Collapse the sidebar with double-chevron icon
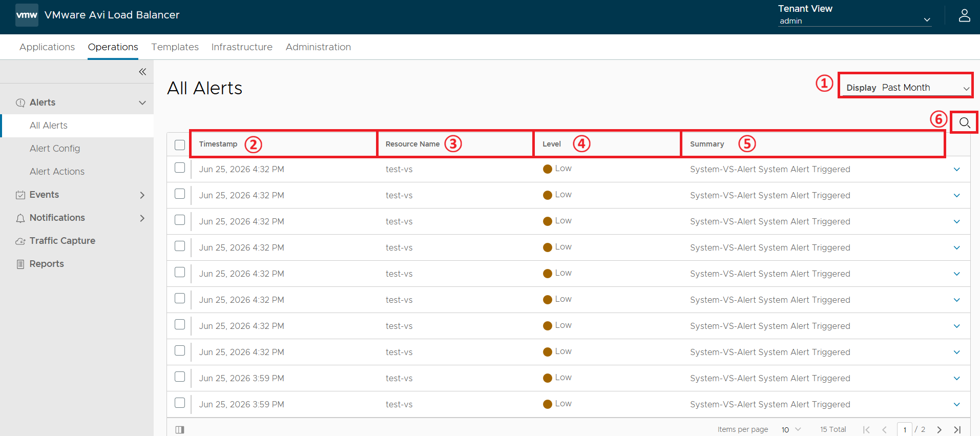The height and width of the screenshot is (436, 980). click(x=142, y=72)
